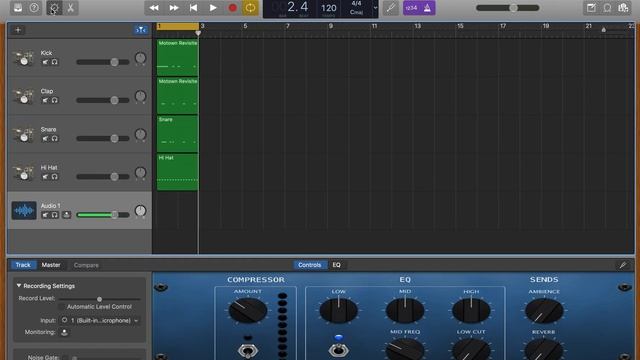Toggle the Smart Controls button
The width and height of the screenshot is (640, 360).
click(x=54, y=8)
